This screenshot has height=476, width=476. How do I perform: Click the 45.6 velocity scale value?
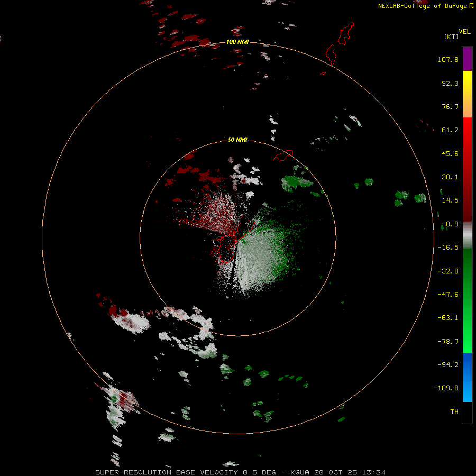pyautogui.click(x=450, y=153)
